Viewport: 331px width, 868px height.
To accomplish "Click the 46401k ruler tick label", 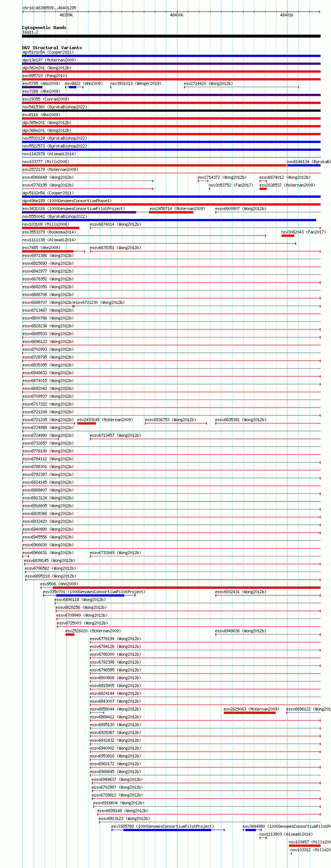I will pos(287,15).
